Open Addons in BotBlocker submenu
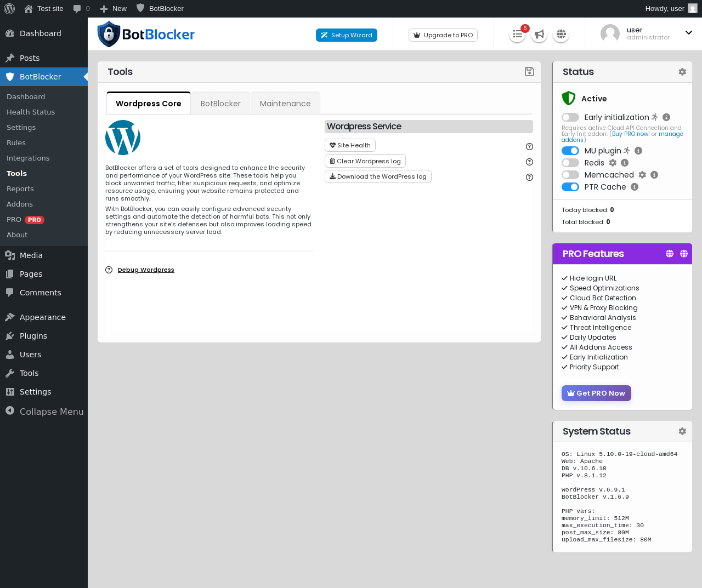The width and height of the screenshot is (702, 588). [20, 204]
